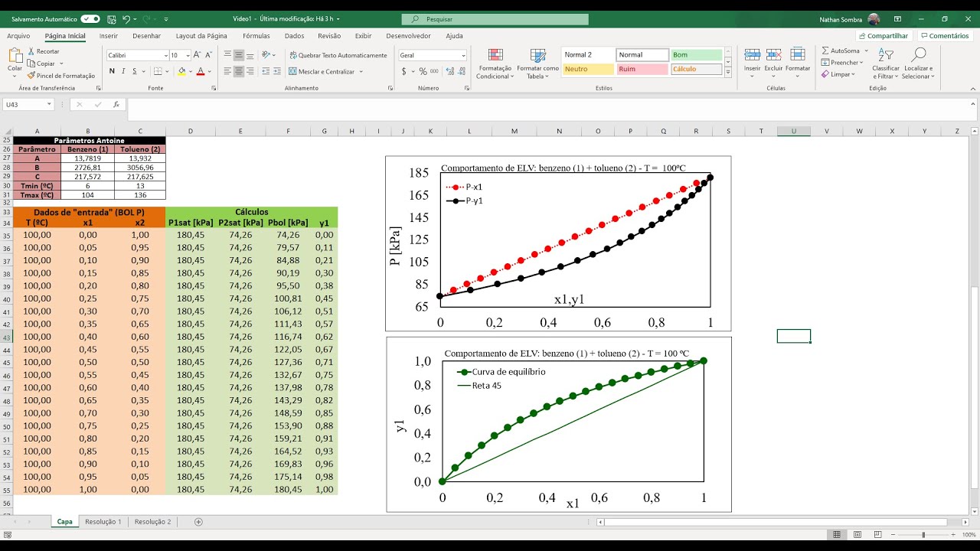Image resolution: width=980 pixels, height=551 pixels.
Task: Open the Arquivo menu
Action: [18, 36]
